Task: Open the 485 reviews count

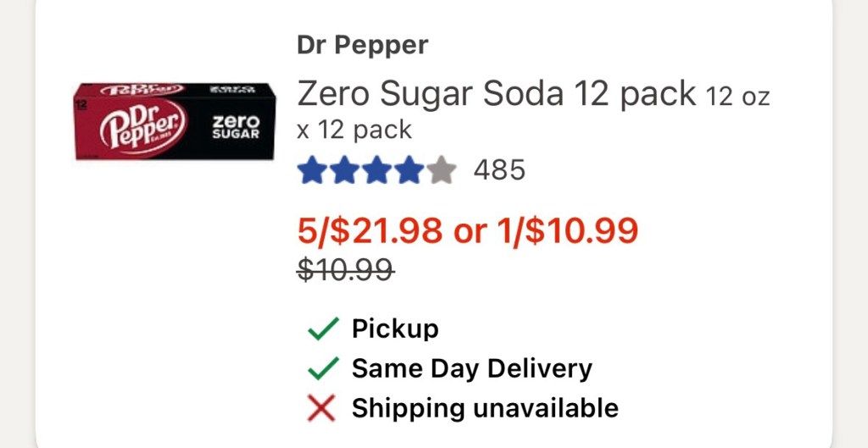Action: (499, 171)
